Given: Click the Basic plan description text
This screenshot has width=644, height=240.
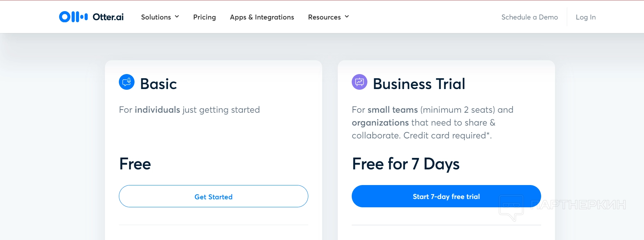Looking at the screenshot, I should 189,110.
